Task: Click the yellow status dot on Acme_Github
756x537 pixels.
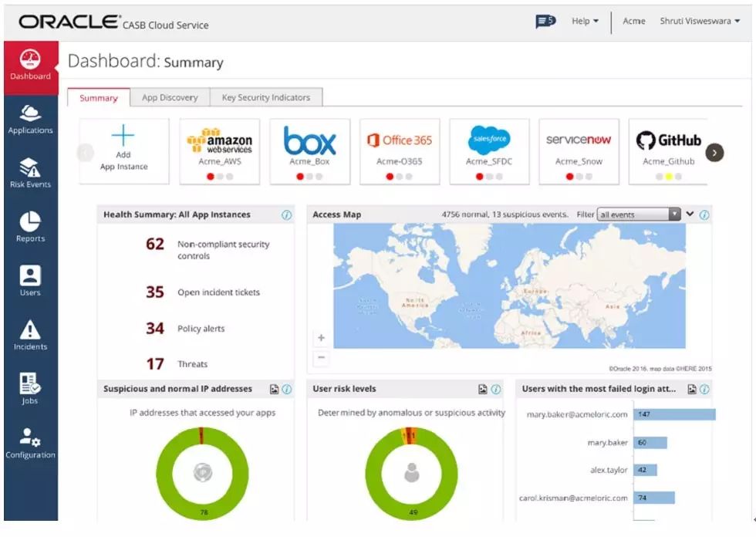Action: click(669, 177)
